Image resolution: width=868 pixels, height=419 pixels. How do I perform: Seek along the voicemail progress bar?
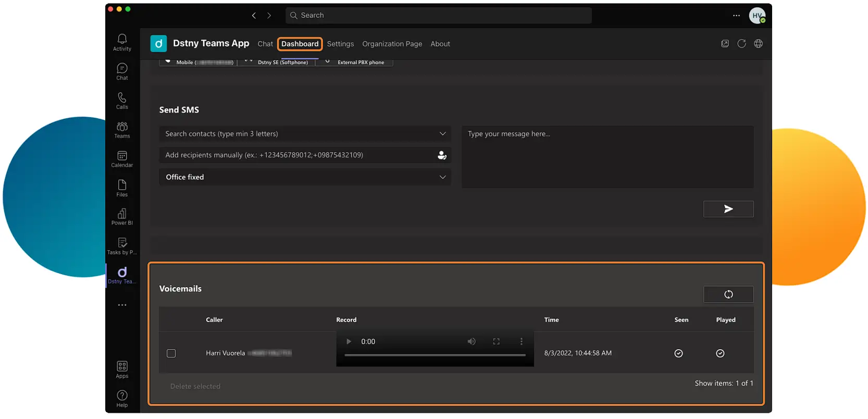435,355
